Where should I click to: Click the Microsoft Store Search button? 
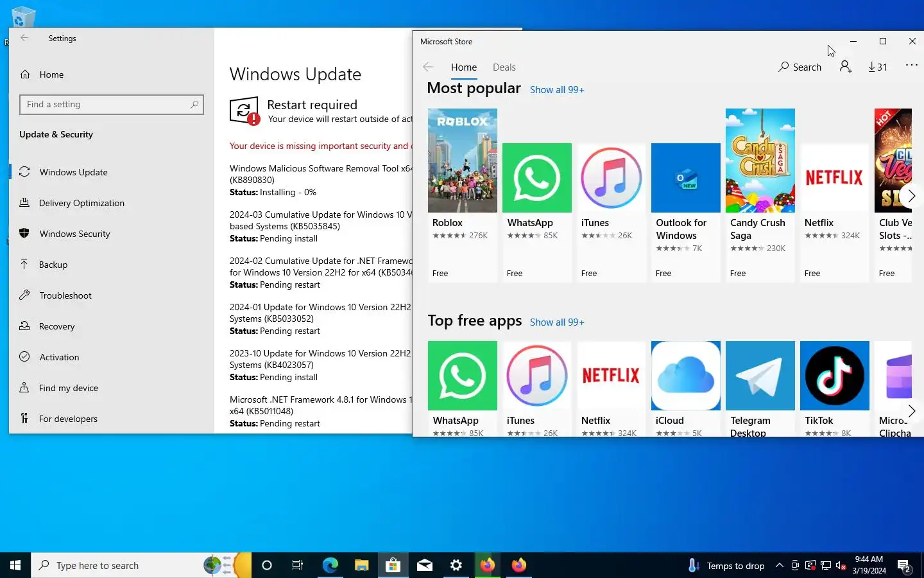[x=800, y=67]
